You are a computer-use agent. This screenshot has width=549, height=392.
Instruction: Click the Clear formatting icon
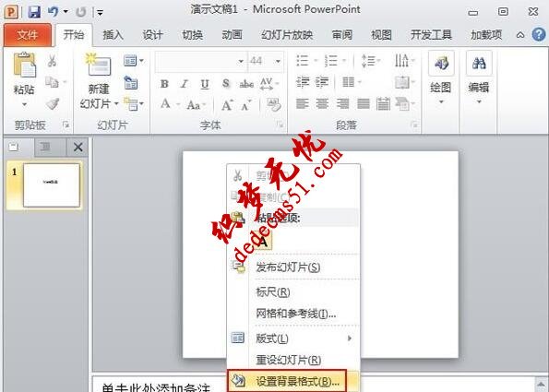coord(273,104)
